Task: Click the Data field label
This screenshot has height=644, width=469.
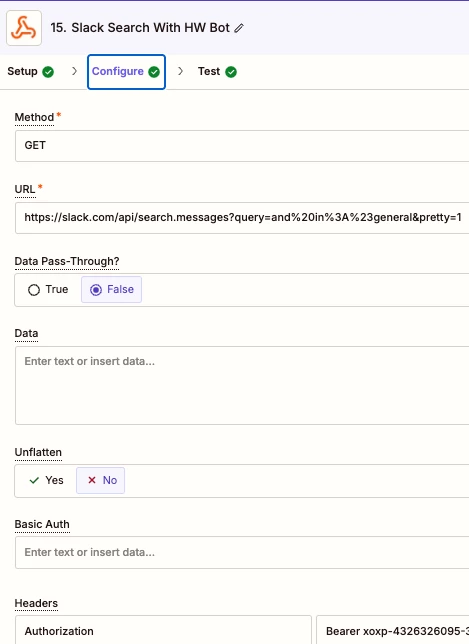Action: [26, 334]
